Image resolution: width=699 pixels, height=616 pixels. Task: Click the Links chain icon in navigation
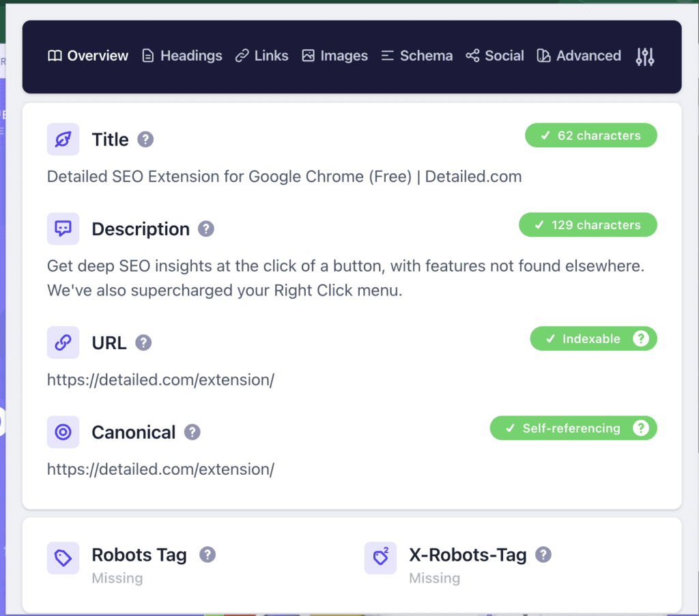pyautogui.click(x=242, y=56)
